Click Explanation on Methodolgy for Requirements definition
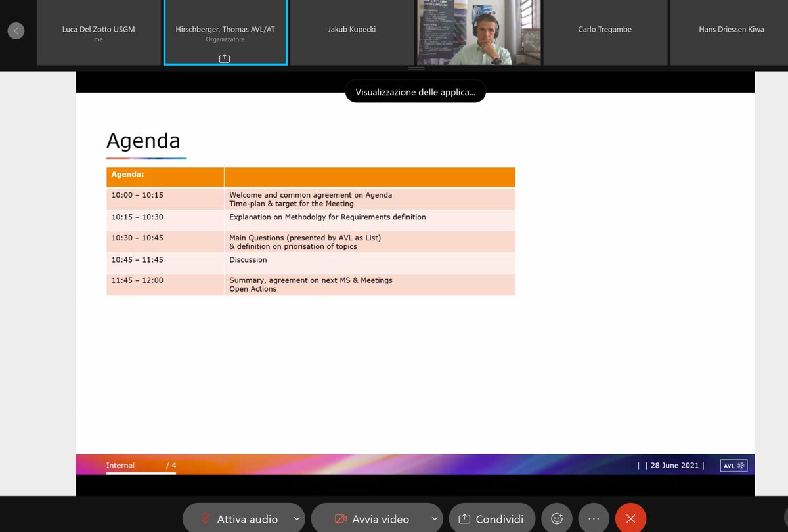 [328, 217]
